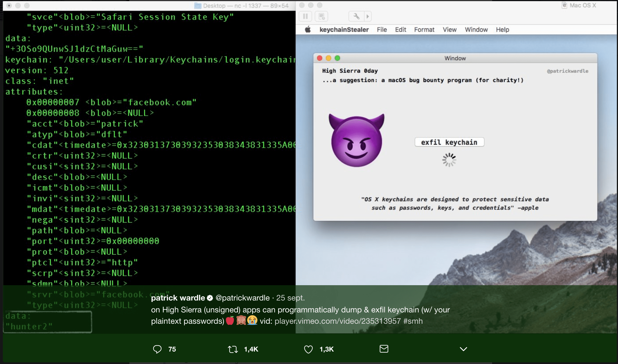This screenshot has height=364, width=618.
Task: Expand tweet options chevron
Action: pyautogui.click(x=463, y=349)
